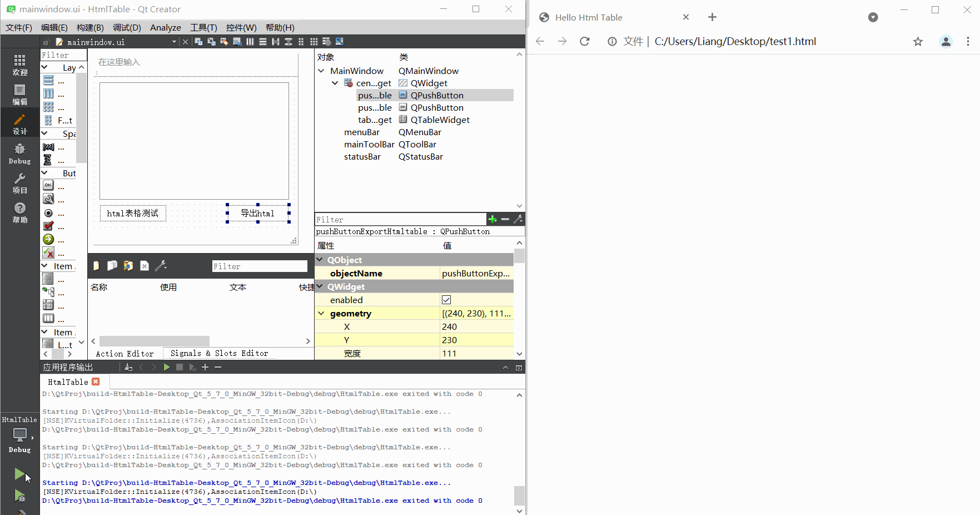The width and height of the screenshot is (980, 515).
Task: Collapse the Spacers category in widget box
Action: [x=45, y=133]
